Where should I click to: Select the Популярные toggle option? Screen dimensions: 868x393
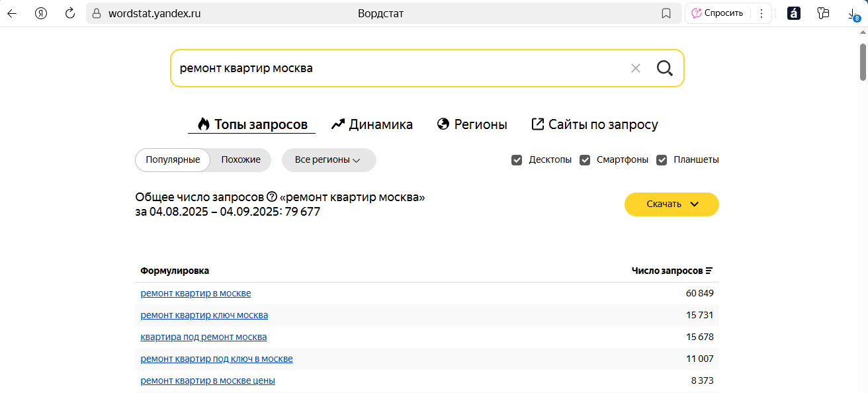[173, 160]
